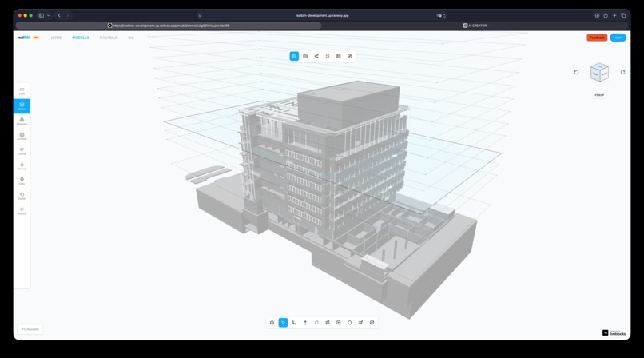Viewport: 644px width, 358px height.
Task: Open Safari sidebar toggle icon
Action: point(42,16)
